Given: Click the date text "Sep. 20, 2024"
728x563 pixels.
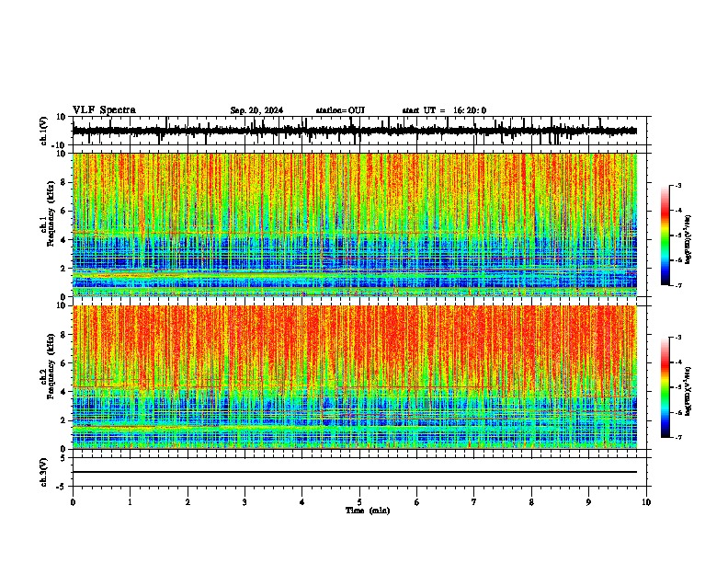Looking at the screenshot, I should (256, 110).
